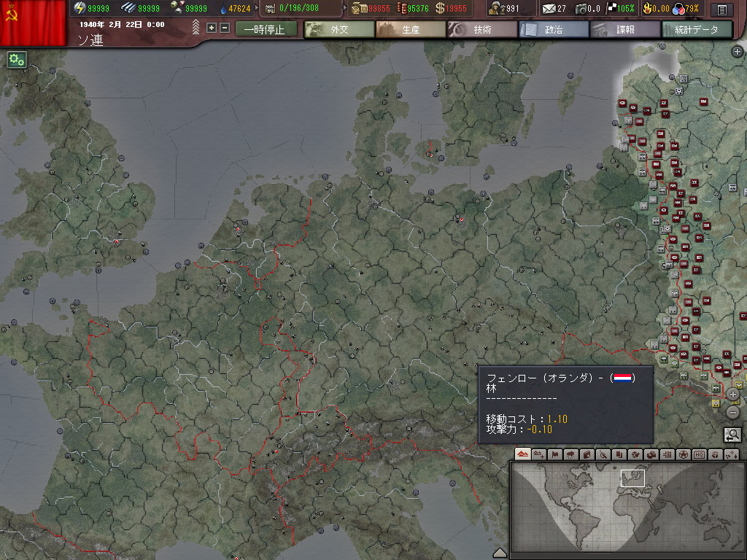Click the 攻撃力：-0.10 tooltip line
The image size is (747, 560).
[x=519, y=429]
